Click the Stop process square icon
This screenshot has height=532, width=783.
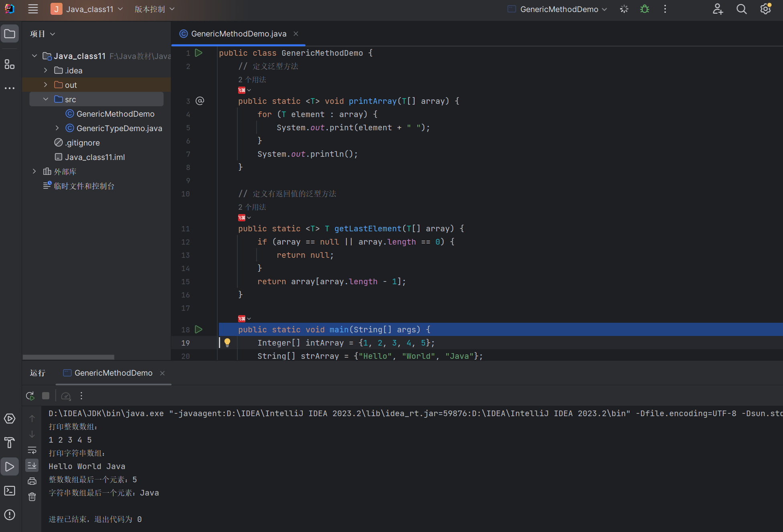point(46,396)
